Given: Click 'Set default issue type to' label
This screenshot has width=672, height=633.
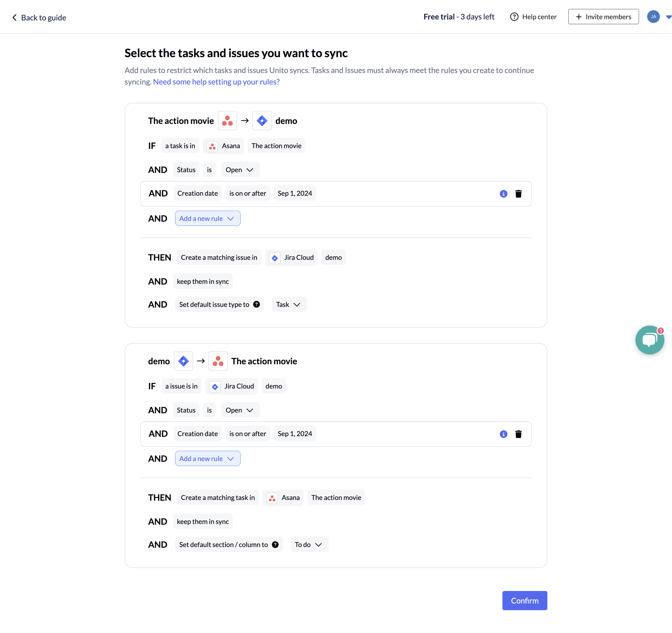Looking at the screenshot, I should pyautogui.click(x=214, y=304).
